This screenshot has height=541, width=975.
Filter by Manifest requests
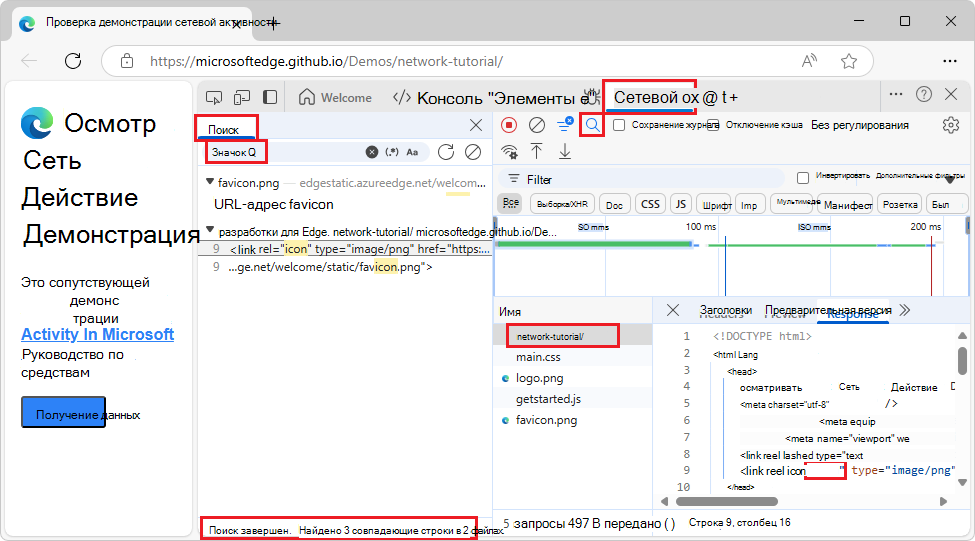pyautogui.click(x=848, y=205)
